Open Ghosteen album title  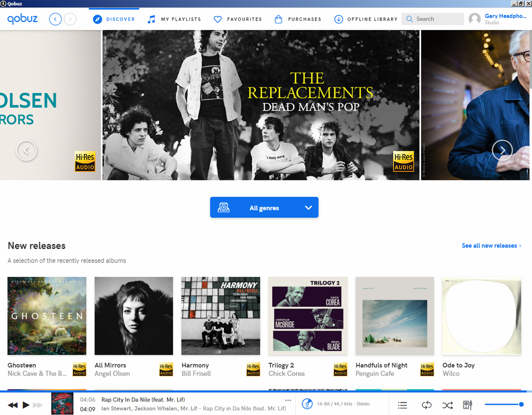coord(22,365)
